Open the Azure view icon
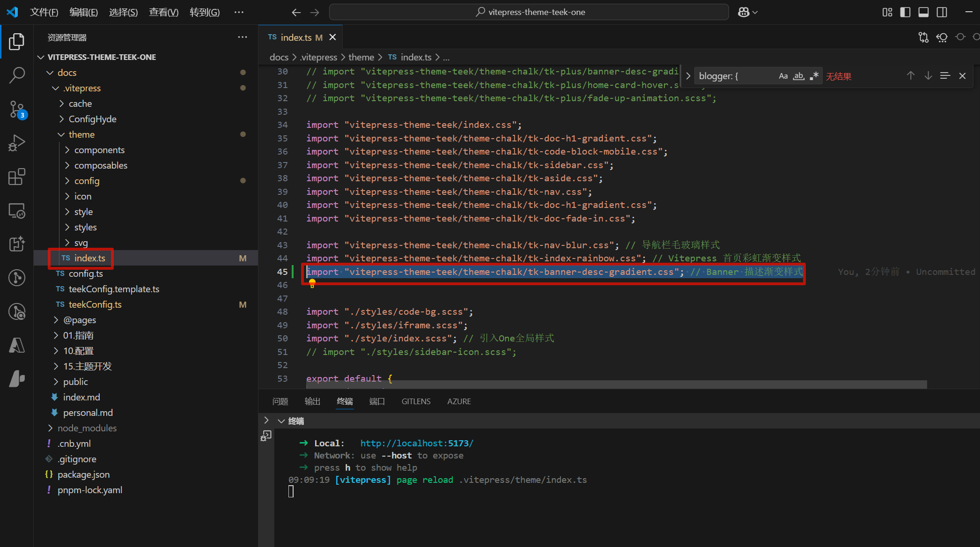Image resolution: width=980 pixels, height=547 pixels. pos(17,345)
